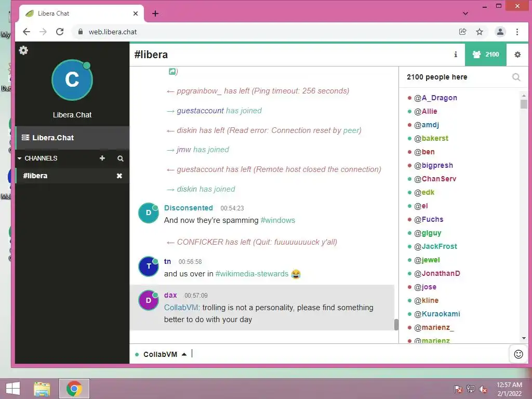Viewport: 532px width, 399px height.
Task: Open Disconsented's nickname in chat
Action: pos(188,208)
